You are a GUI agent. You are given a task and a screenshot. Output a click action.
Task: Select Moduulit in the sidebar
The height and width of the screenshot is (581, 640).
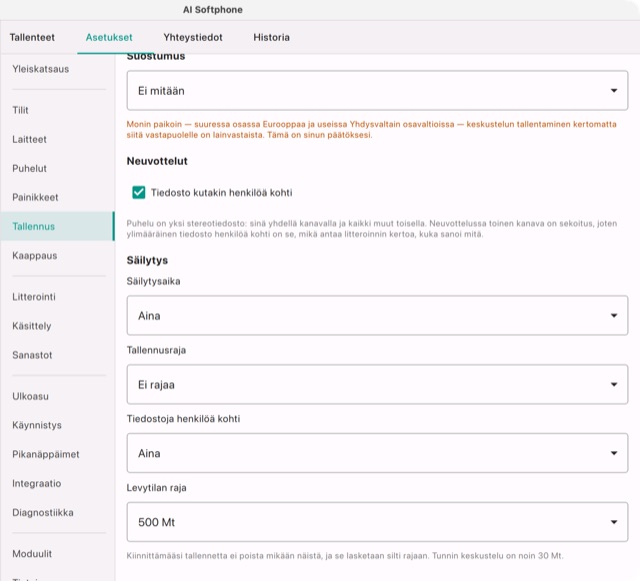click(57, 554)
